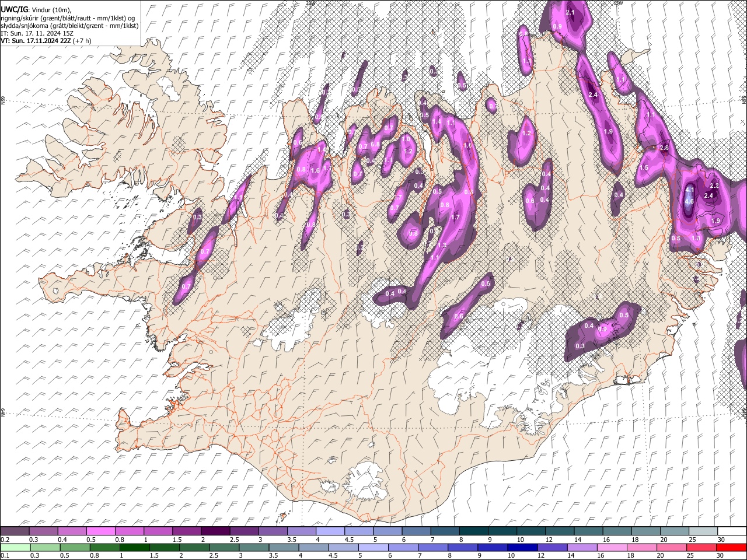Viewport: 747px width, 560px height.
Task: Click 'VT: Sun. 17.11.2024 22Z (+7 h)' line
Action: click(x=46, y=41)
